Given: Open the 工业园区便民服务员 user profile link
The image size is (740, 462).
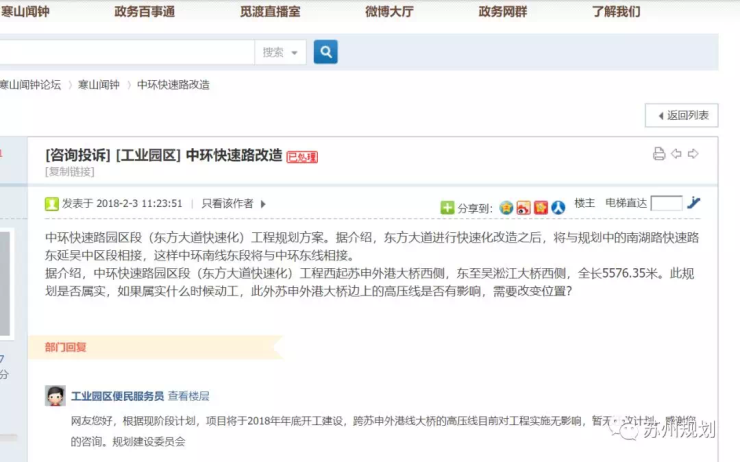Looking at the screenshot, I should point(117,396).
